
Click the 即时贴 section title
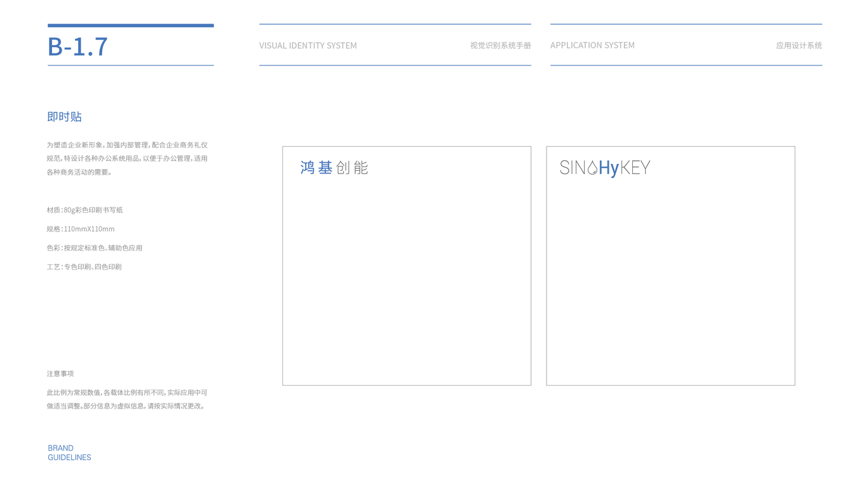point(64,116)
